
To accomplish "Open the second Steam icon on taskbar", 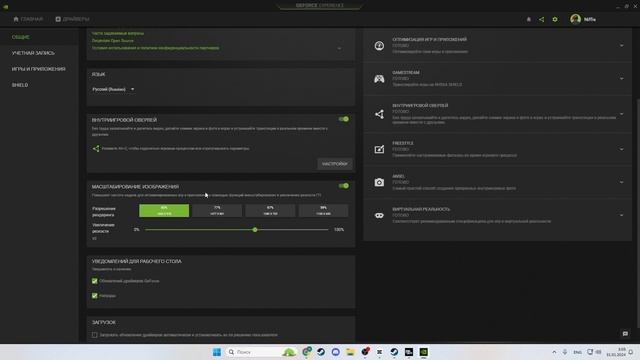I will tap(394, 352).
